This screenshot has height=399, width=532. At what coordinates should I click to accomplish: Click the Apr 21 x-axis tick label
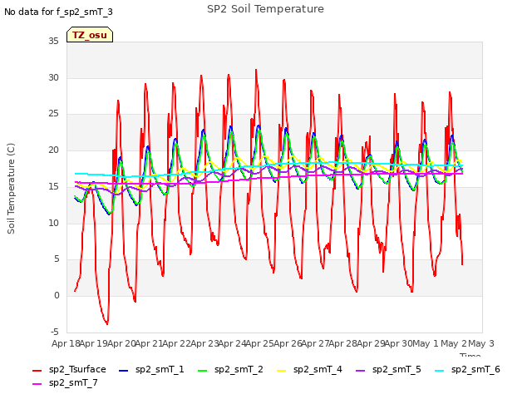pos(149,343)
